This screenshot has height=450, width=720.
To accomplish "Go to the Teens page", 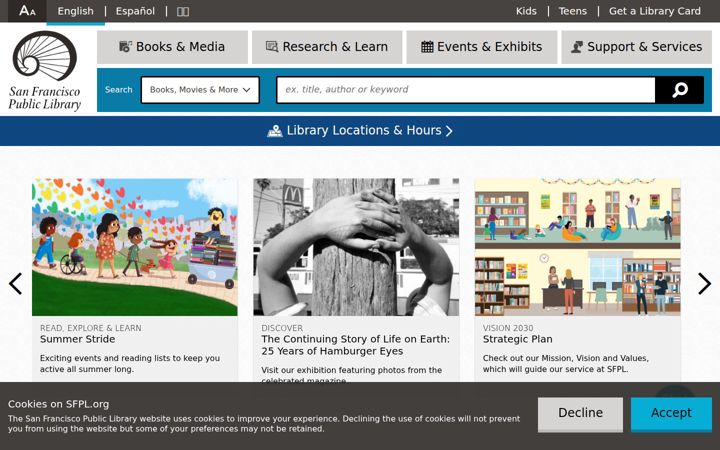I will coord(573,11).
